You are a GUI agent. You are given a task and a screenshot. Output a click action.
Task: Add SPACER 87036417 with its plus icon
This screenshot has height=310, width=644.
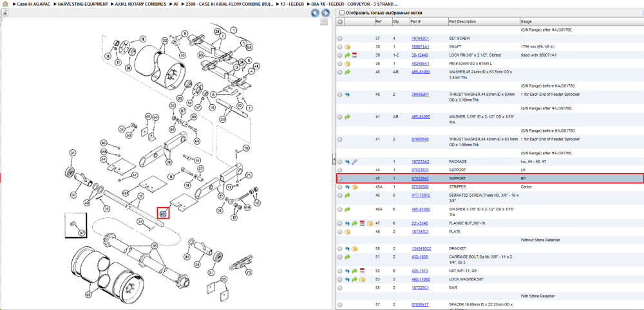(340, 305)
